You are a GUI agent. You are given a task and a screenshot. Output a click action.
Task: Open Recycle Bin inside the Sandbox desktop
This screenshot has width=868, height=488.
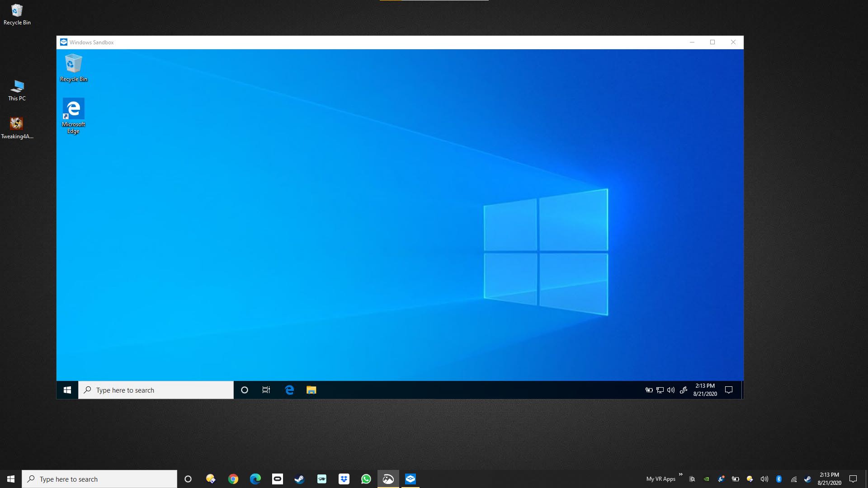73,68
